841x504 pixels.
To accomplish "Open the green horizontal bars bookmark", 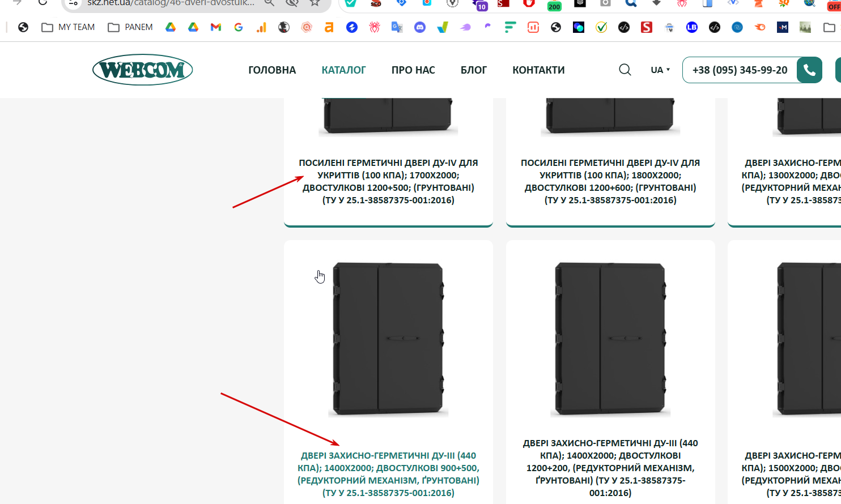I will [511, 27].
